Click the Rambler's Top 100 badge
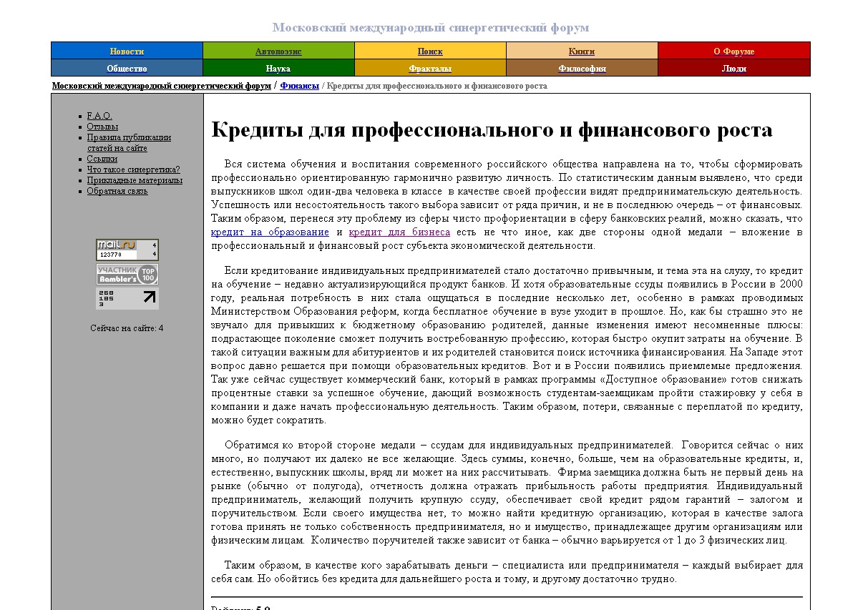 pos(127,274)
